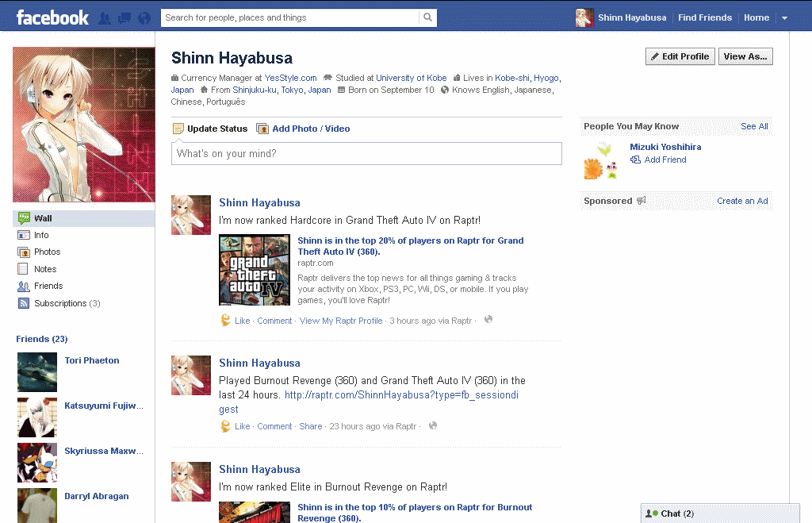Click the Info card icon in sidebar
The width and height of the screenshot is (812, 523).
[24, 236]
